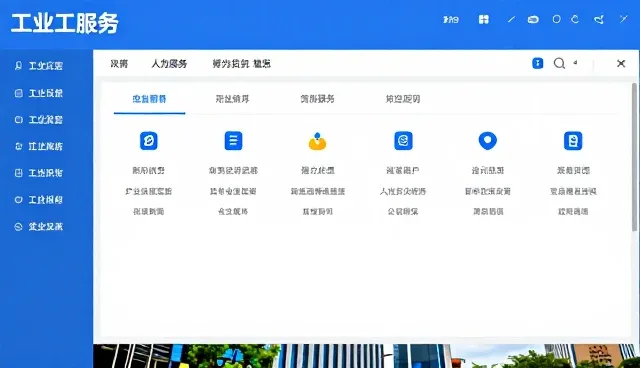Switch to the second gray tab
This screenshot has height=368, width=640.
pyautogui.click(x=232, y=99)
